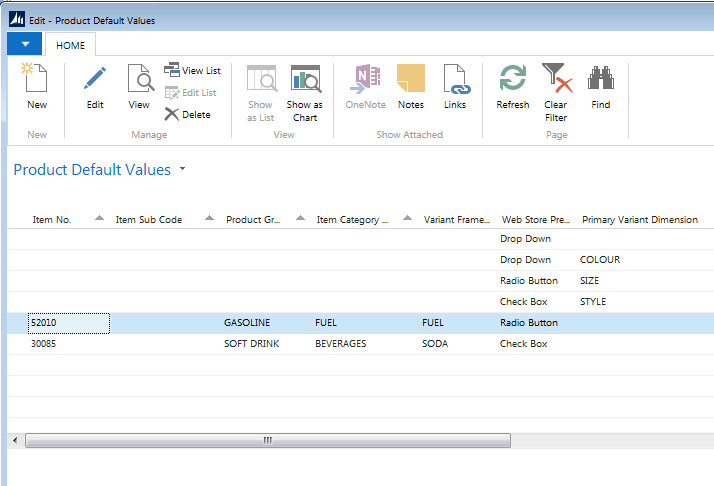Click Delete in the Manage group
714x486 pixels.
(188, 115)
